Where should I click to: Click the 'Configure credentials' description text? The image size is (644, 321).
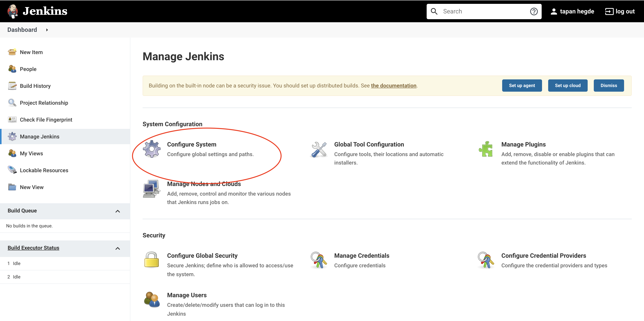[x=360, y=265]
